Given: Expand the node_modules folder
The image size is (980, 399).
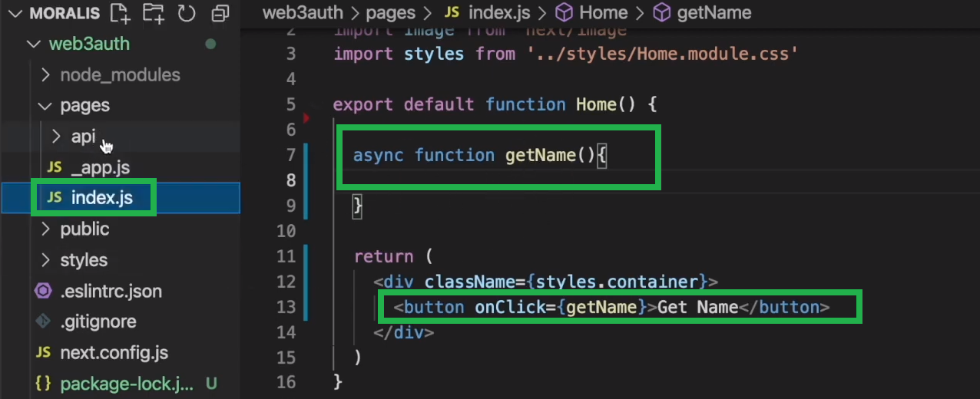Looking at the screenshot, I should pyautogui.click(x=45, y=75).
